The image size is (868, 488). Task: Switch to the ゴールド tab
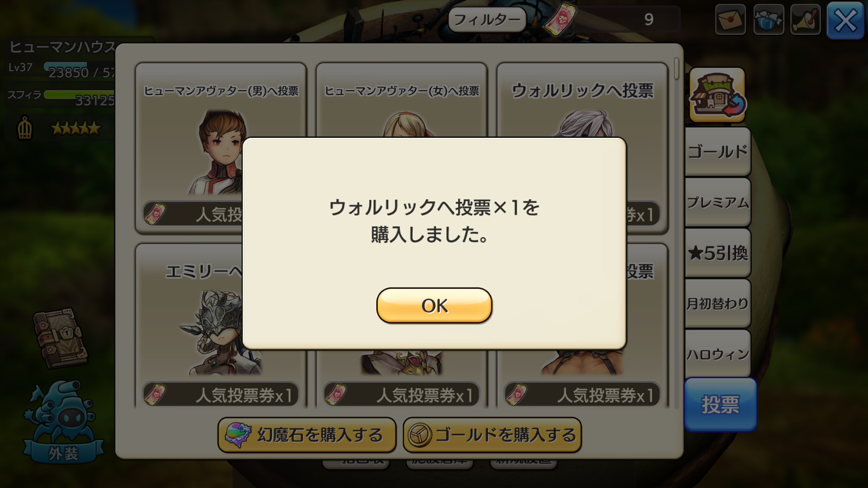coord(718,152)
